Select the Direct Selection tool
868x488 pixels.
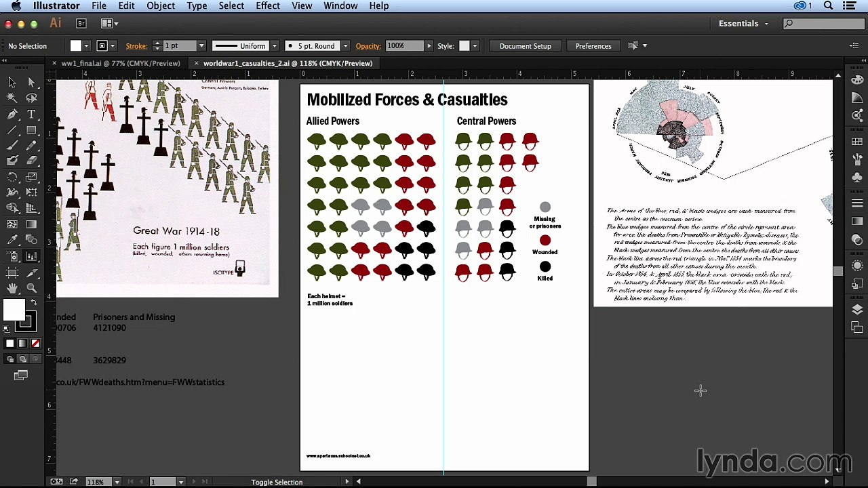coord(31,82)
